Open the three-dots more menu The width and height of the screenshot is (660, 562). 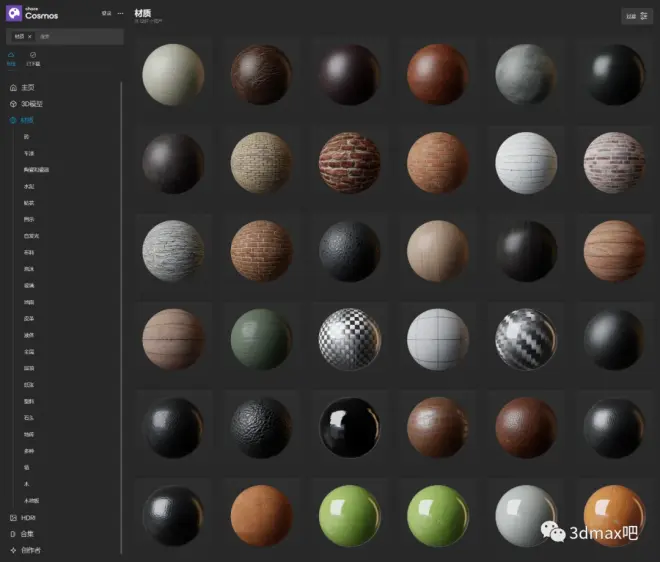pos(120,13)
